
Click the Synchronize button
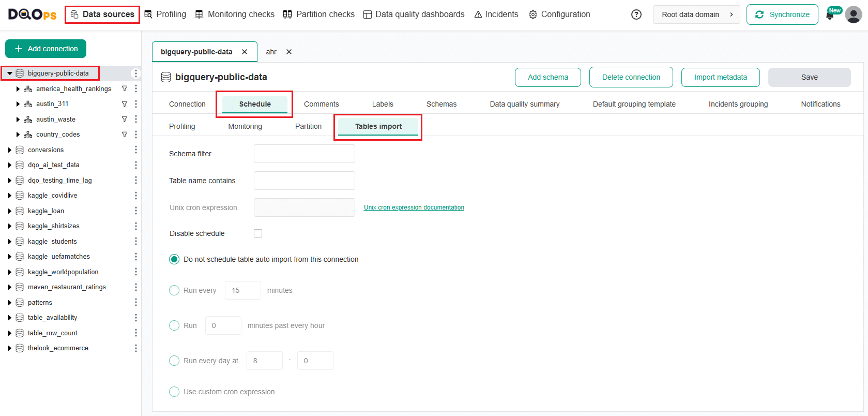[x=782, y=14]
